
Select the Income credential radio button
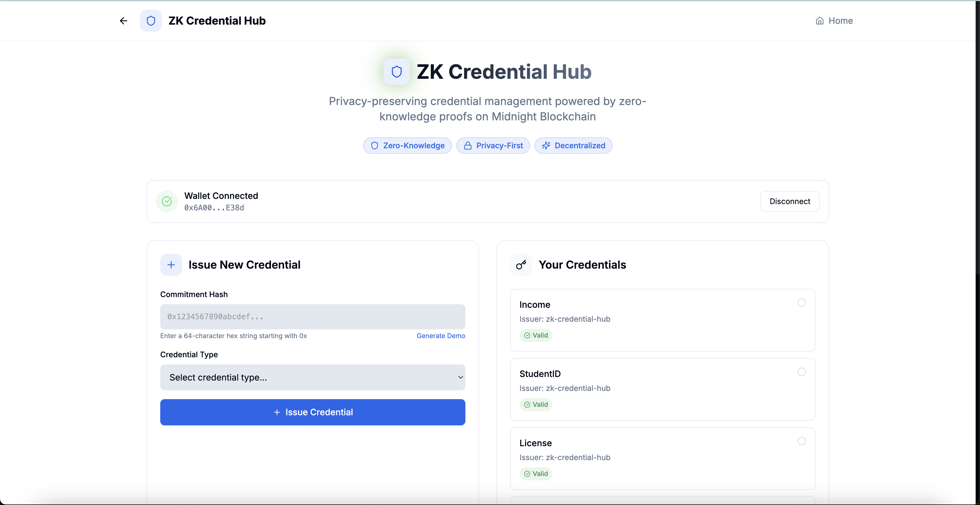click(x=801, y=303)
